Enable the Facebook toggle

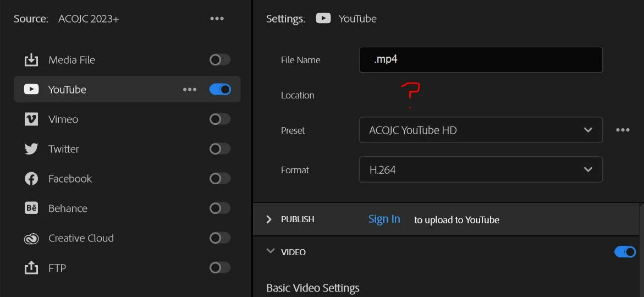point(220,179)
